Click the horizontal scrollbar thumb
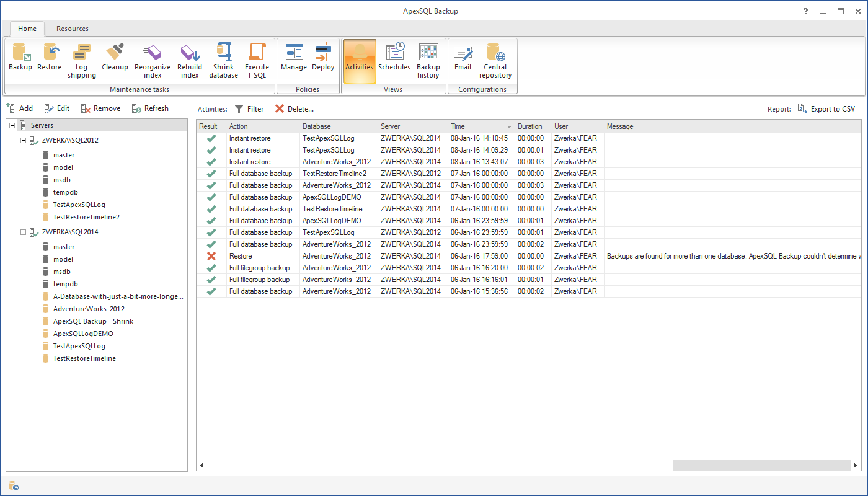The height and width of the screenshot is (496, 868). tap(762, 465)
